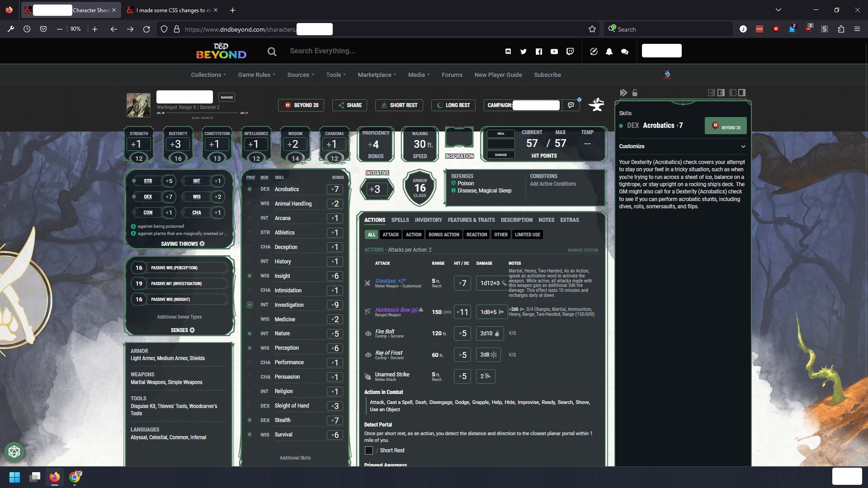Toggle STR saving throw proficiency dot
The width and height of the screenshot is (868, 488).
[x=134, y=181]
